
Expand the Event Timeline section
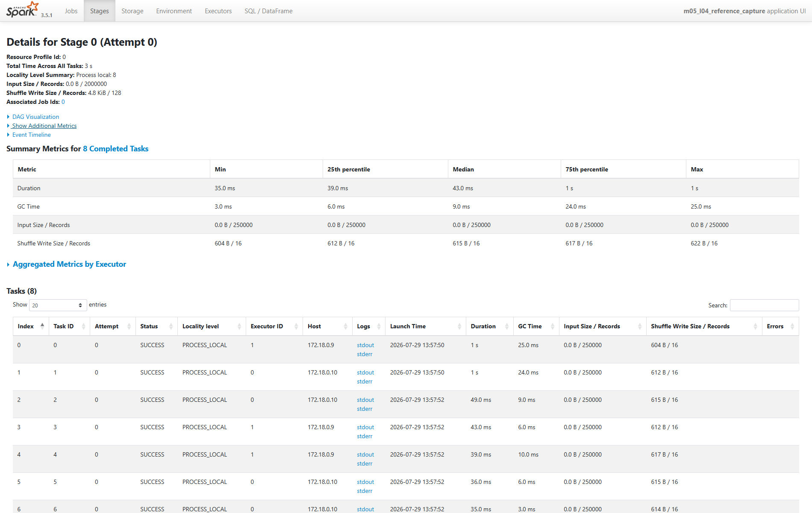pyautogui.click(x=31, y=135)
